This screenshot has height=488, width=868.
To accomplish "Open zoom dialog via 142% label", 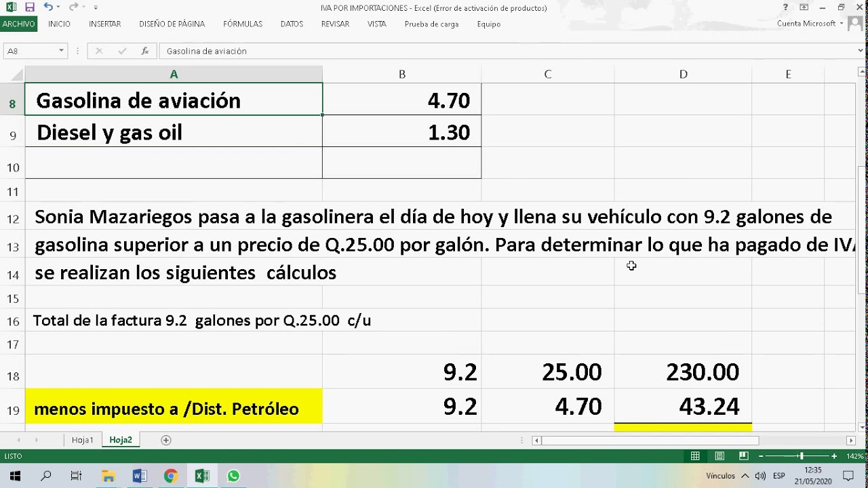I will [x=854, y=456].
